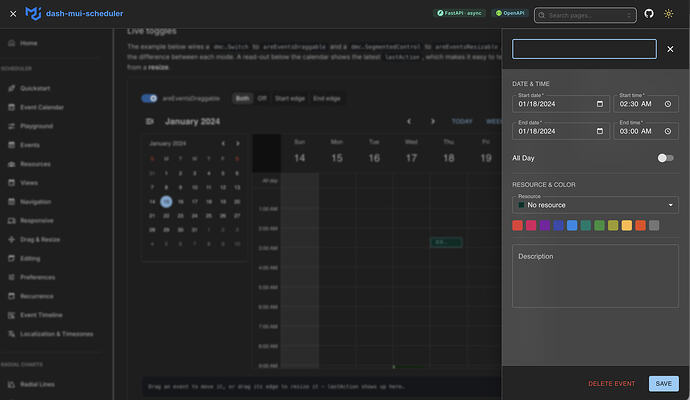
Task: Pick the red color swatch
Action: coord(518,226)
